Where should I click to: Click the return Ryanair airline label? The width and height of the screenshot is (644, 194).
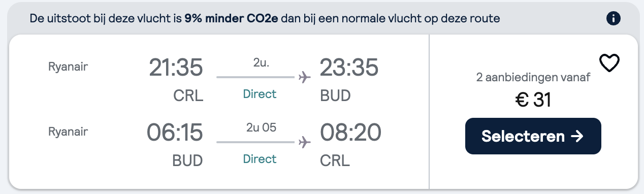(68, 132)
